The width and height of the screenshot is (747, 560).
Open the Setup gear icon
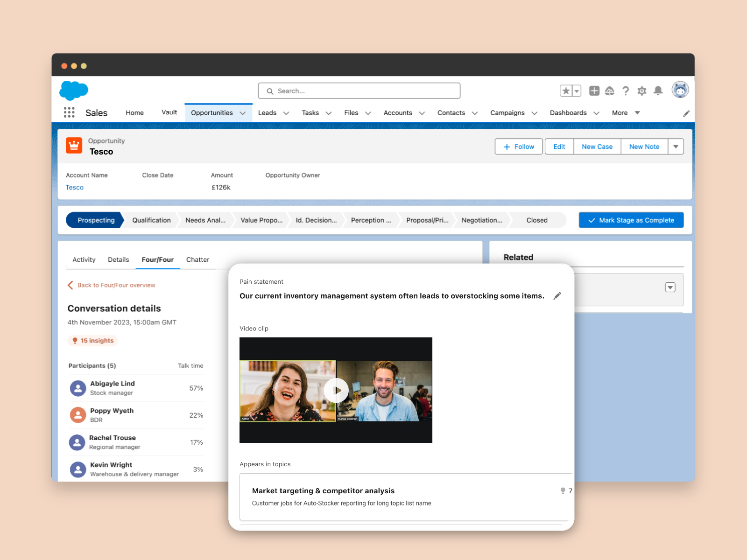(x=642, y=91)
